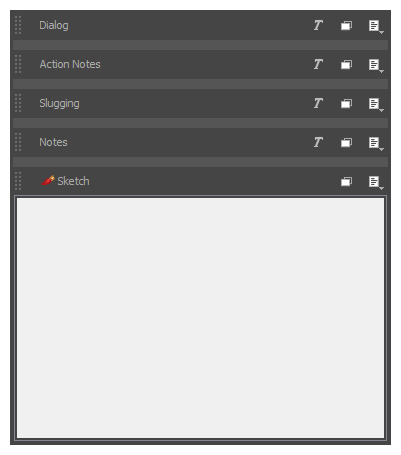The width and height of the screenshot is (401, 455).
Task: Open the Action Notes caption menu
Action: [376, 66]
